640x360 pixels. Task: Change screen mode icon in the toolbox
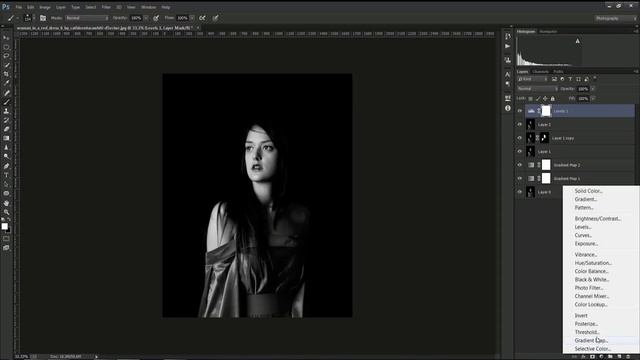tap(6, 248)
